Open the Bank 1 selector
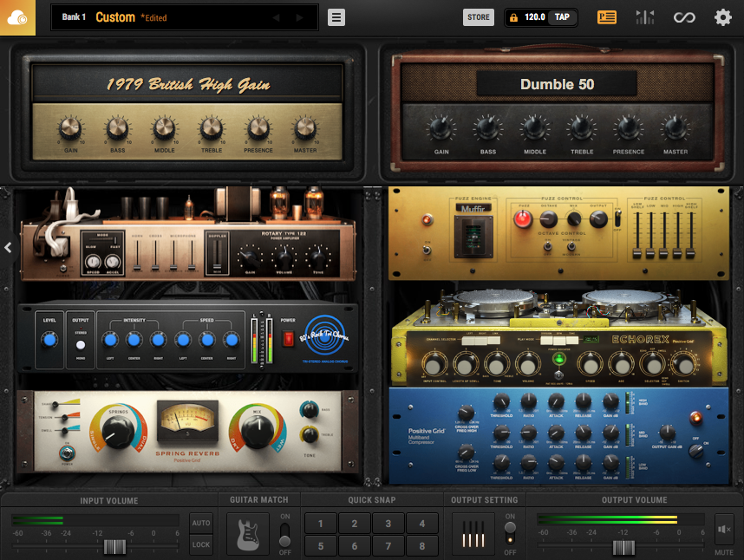 click(74, 17)
